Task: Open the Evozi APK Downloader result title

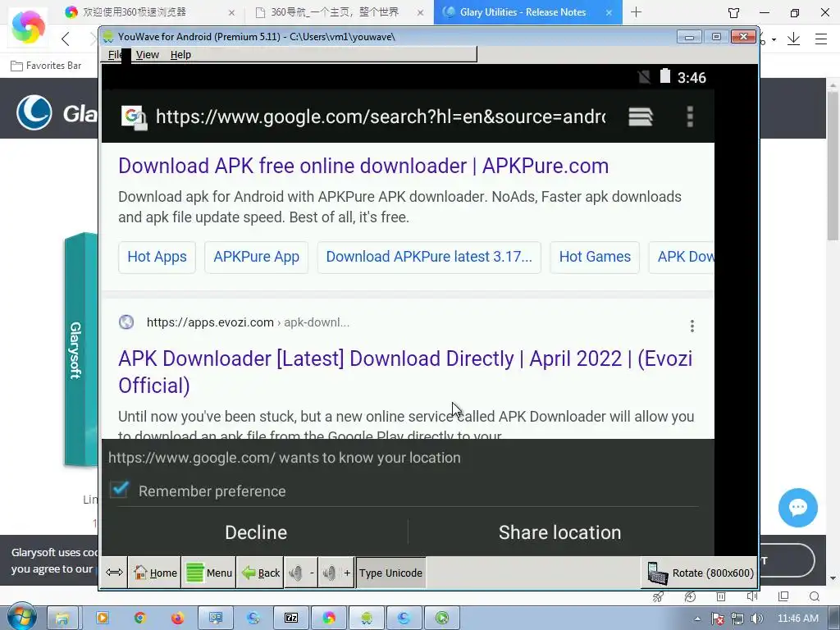Action: (x=405, y=372)
